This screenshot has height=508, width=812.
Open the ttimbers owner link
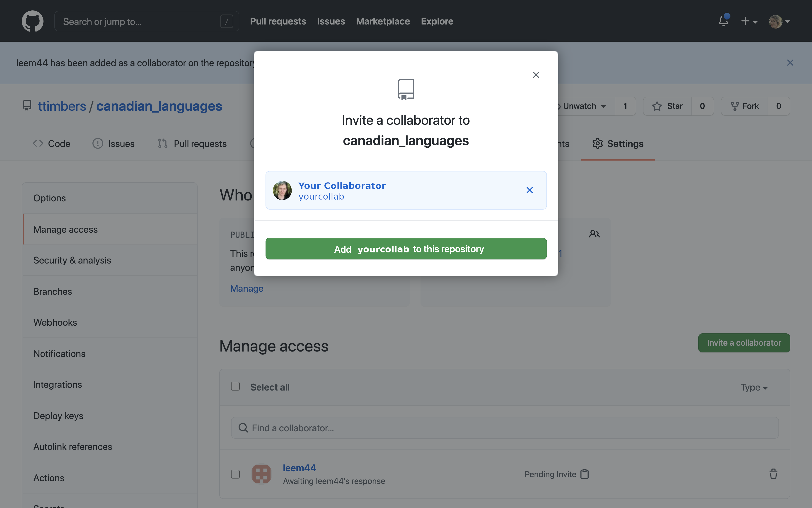click(62, 106)
